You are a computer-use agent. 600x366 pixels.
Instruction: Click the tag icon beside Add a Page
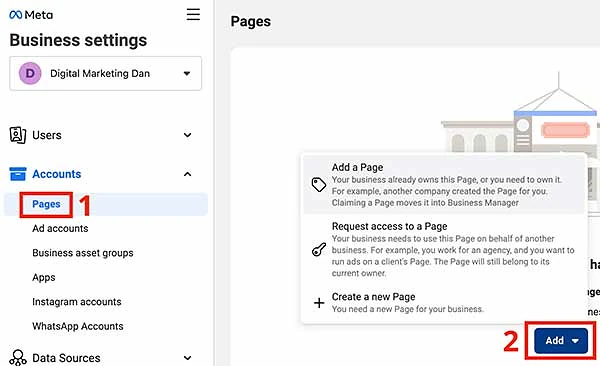[x=319, y=185]
